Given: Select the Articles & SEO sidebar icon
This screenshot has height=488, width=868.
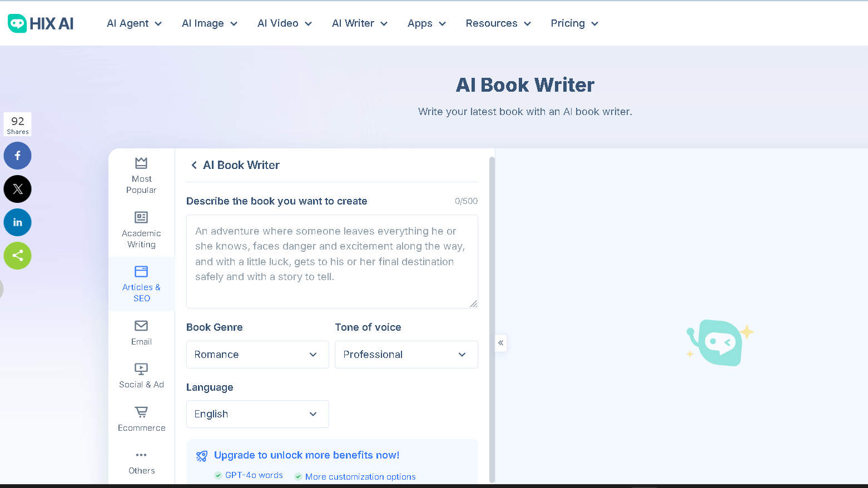Looking at the screenshot, I should point(141,272).
